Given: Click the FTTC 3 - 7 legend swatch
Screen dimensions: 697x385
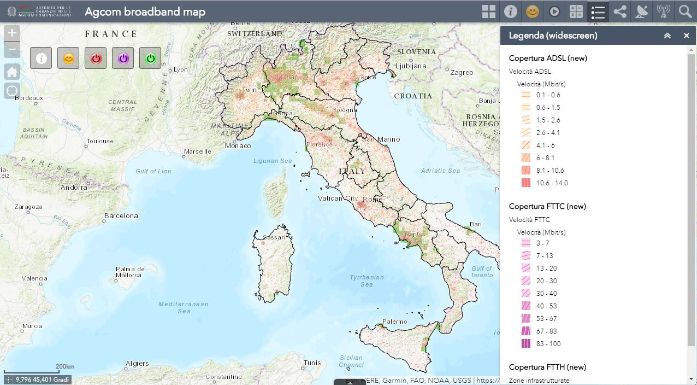Looking at the screenshot, I should [526, 243].
